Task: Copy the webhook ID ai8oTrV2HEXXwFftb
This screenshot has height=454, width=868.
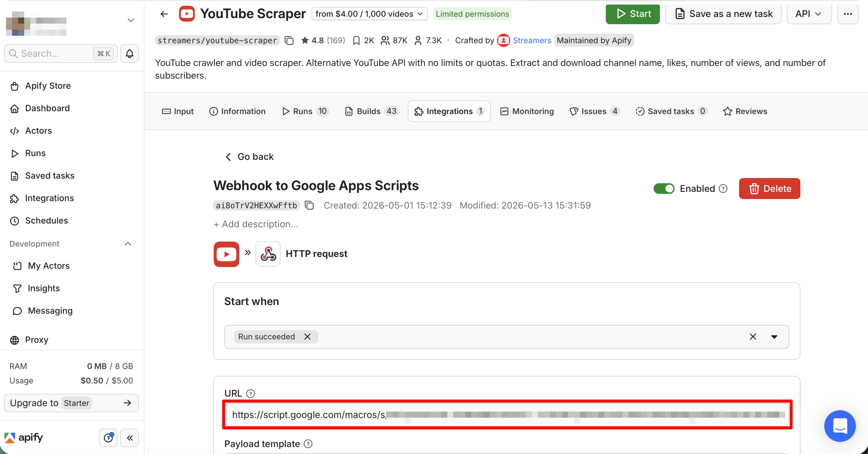Action: click(x=309, y=205)
